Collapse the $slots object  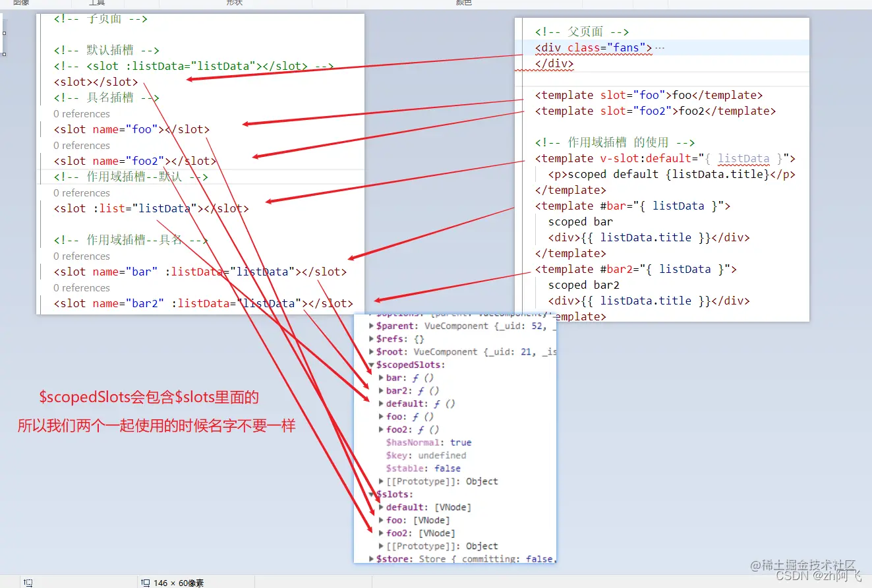click(x=372, y=494)
